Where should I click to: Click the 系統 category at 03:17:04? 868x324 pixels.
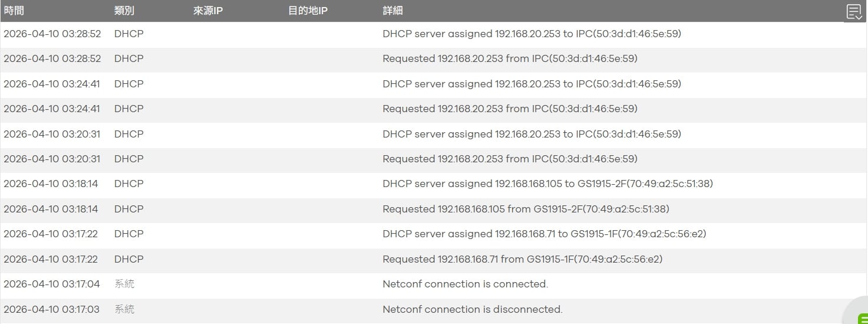124,284
